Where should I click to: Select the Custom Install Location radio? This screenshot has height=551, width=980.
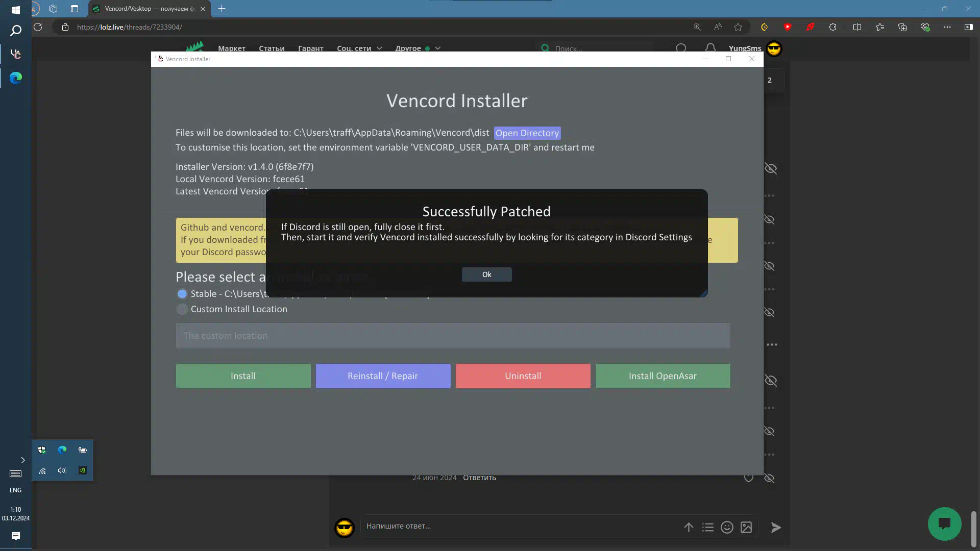[182, 309]
